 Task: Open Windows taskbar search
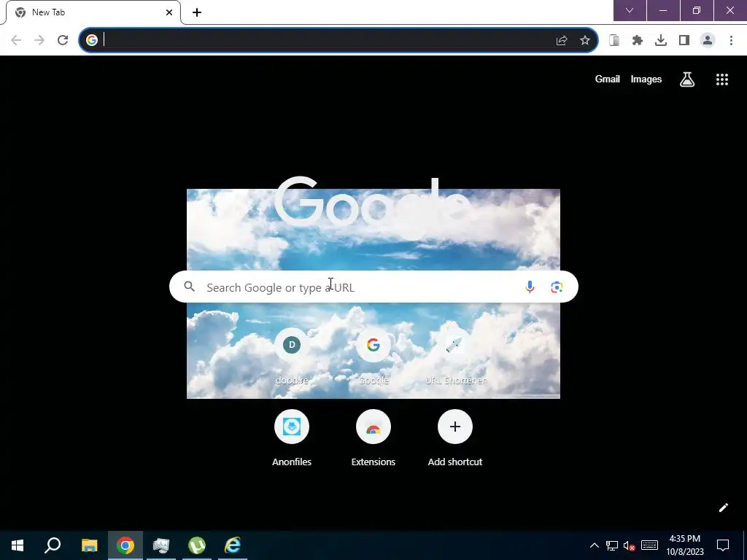coord(53,545)
